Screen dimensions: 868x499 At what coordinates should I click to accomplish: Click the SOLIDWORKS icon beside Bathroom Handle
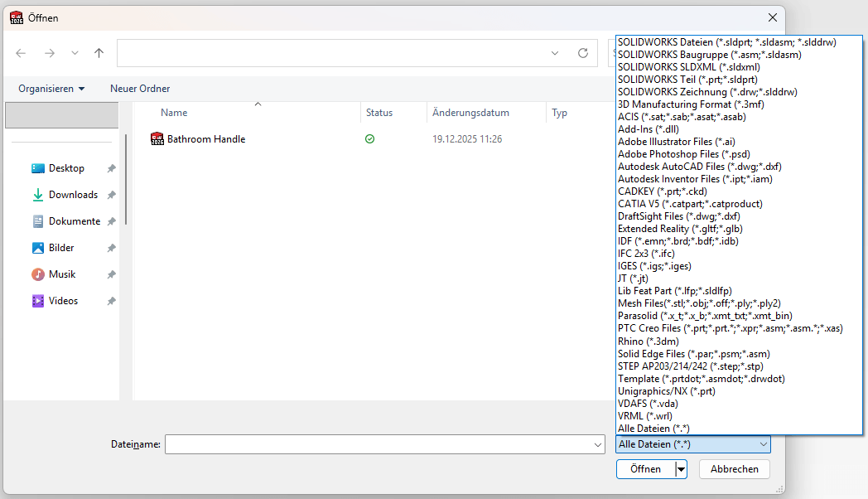pyautogui.click(x=157, y=138)
